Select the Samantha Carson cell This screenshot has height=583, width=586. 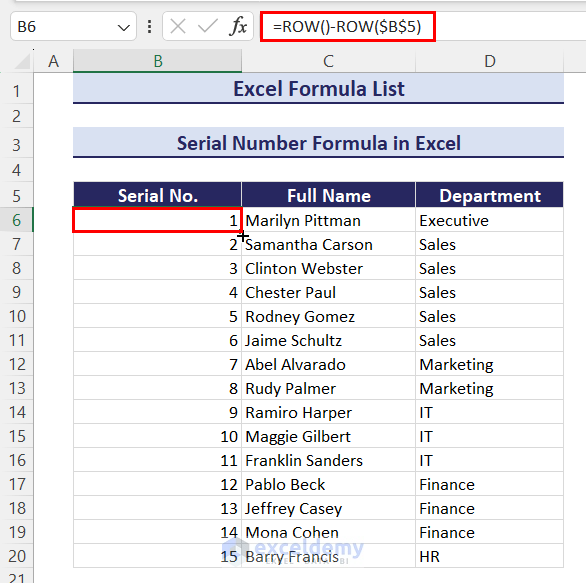point(329,244)
